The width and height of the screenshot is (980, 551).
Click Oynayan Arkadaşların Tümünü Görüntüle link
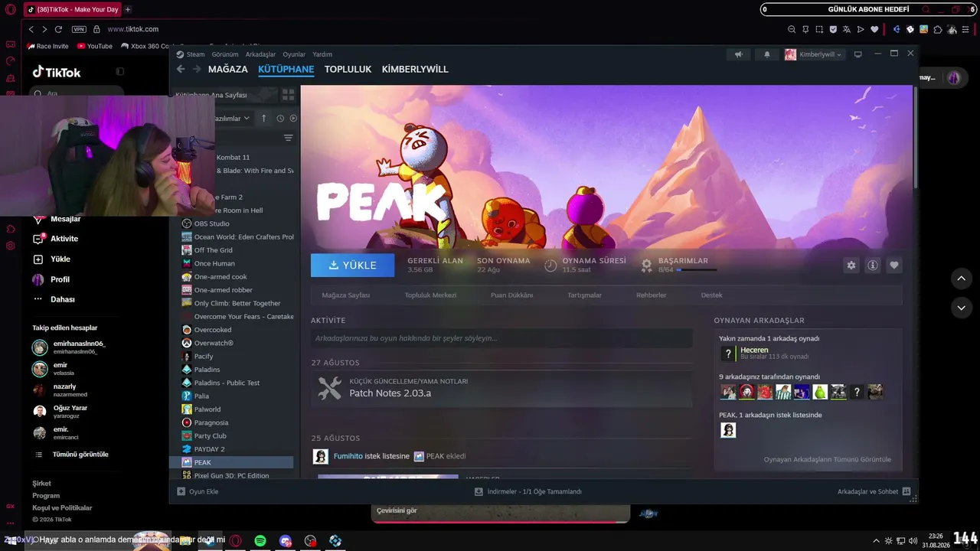(x=827, y=459)
